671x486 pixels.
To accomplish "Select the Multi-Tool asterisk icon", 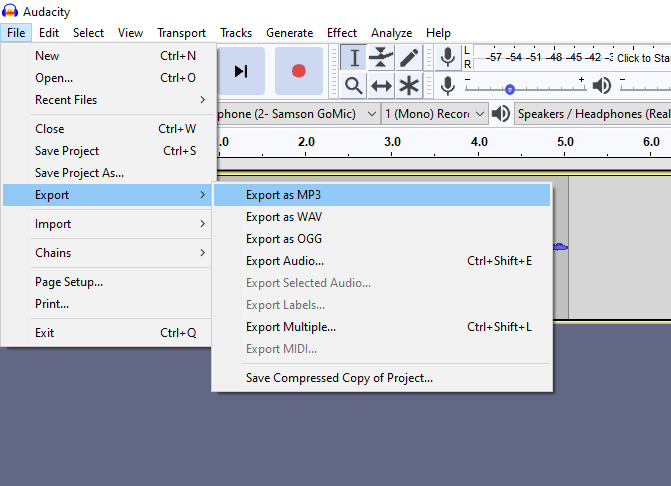I will [x=409, y=86].
